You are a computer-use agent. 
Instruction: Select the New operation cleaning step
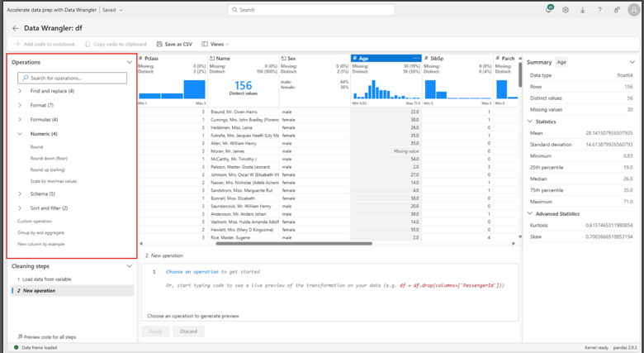[73, 290]
